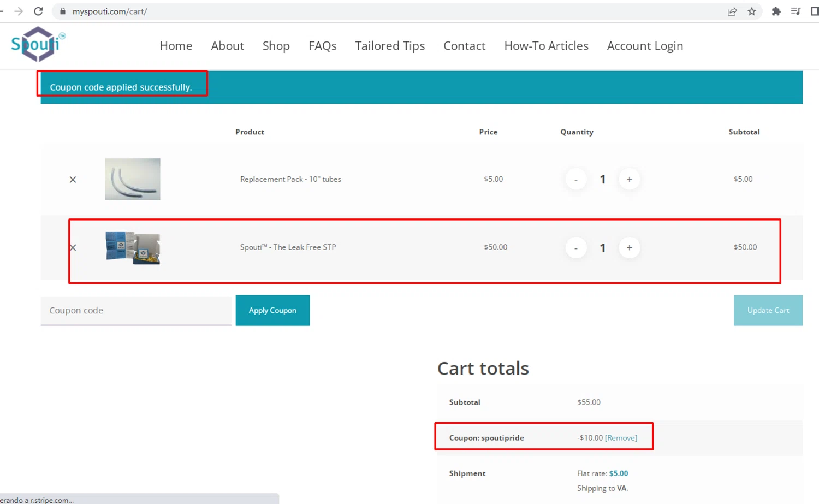
Task: Click the Shipment row label
Action: [x=467, y=473]
